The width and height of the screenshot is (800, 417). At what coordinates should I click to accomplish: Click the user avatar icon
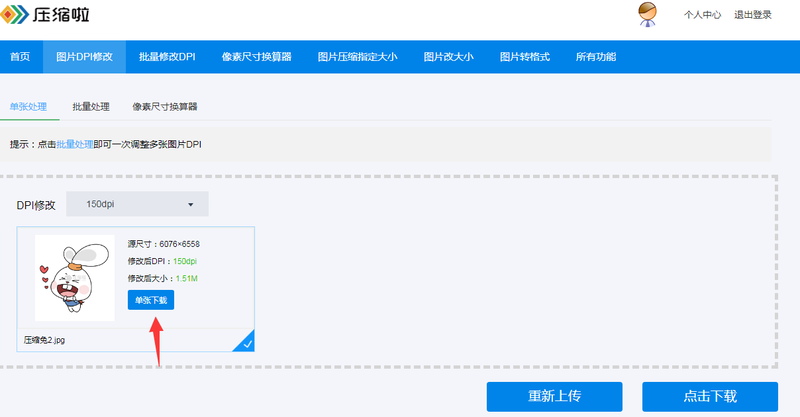647,14
